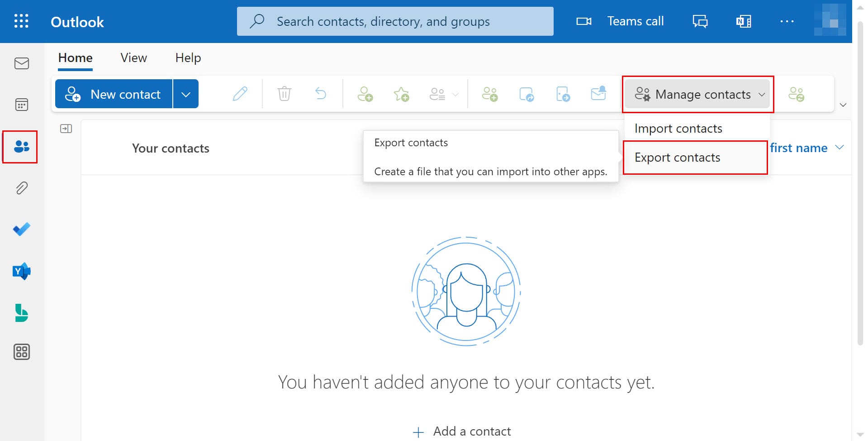
Task: Focus the Search contacts, directory, and groups field
Action: click(395, 21)
